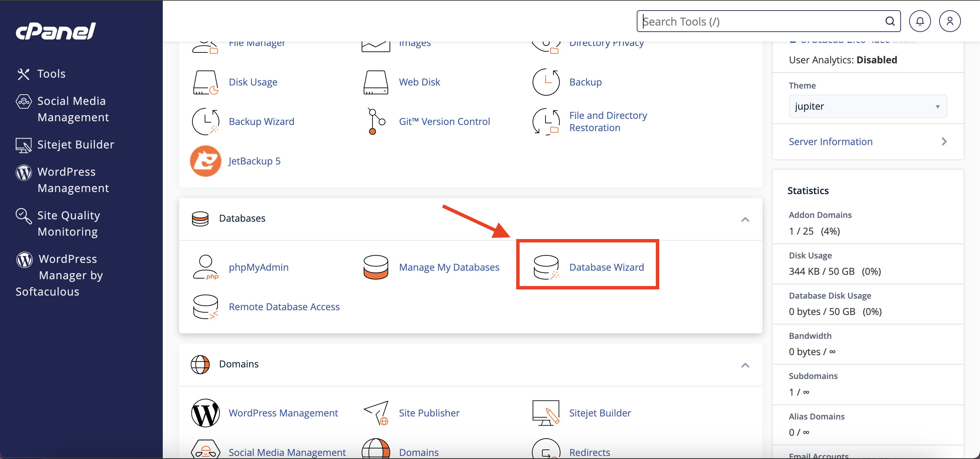Collapse the Domains section chevron
Image resolution: width=980 pixels, height=459 pixels.
click(745, 365)
